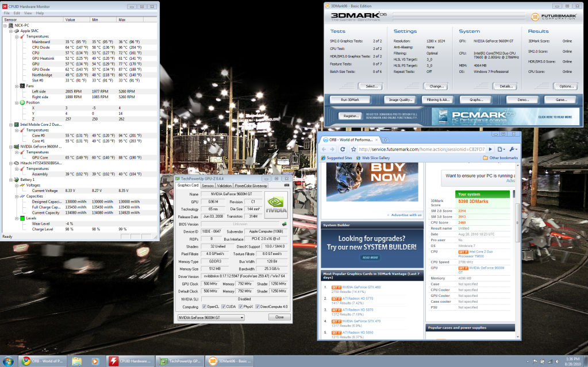
Task: Click Action Center flag in system tray
Action: pos(535,361)
